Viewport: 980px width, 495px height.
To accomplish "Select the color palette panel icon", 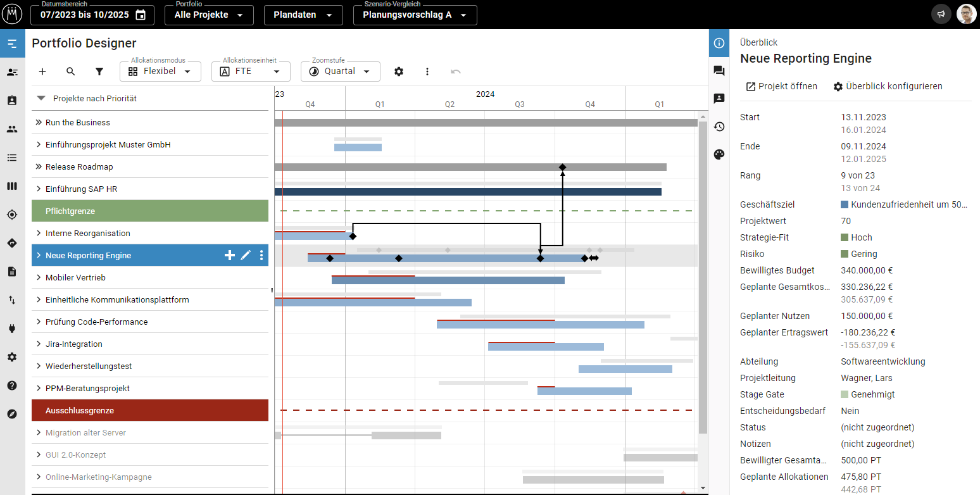I will click(x=719, y=154).
